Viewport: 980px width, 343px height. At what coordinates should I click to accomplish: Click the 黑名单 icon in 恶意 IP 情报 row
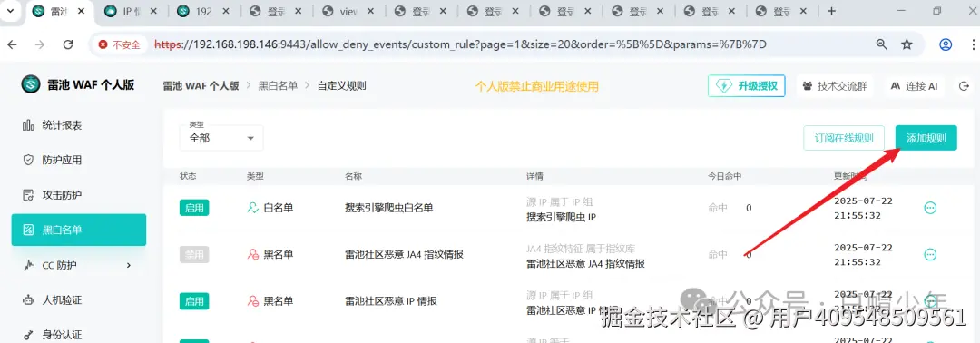(x=252, y=301)
